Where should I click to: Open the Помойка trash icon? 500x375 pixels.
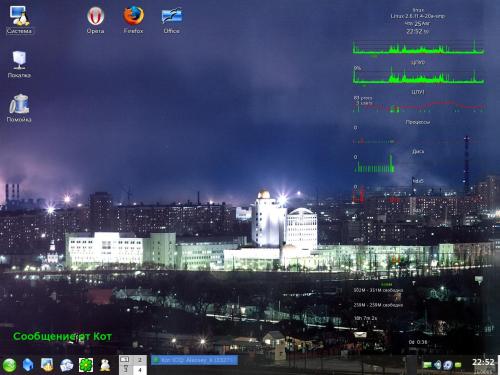(x=19, y=108)
